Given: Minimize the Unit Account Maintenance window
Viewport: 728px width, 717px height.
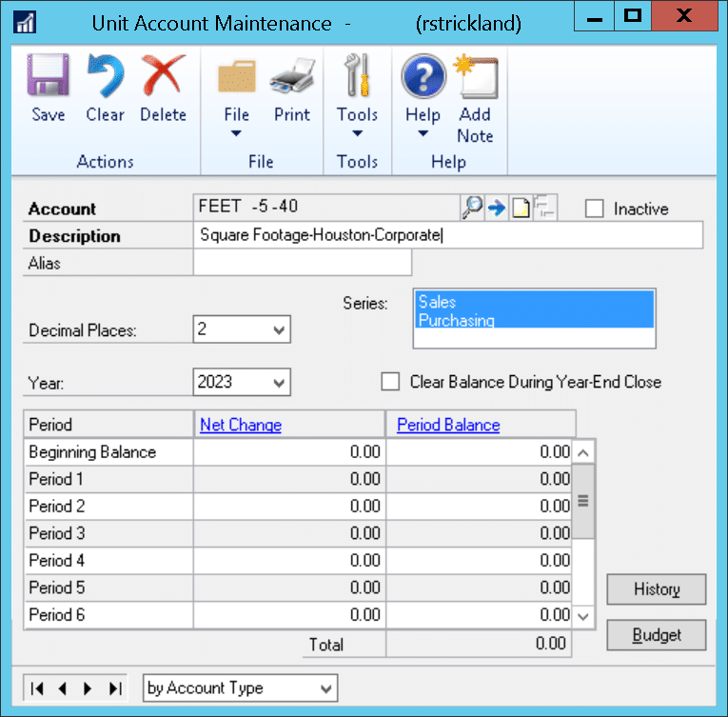Looking at the screenshot, I should tap(594, 16).
